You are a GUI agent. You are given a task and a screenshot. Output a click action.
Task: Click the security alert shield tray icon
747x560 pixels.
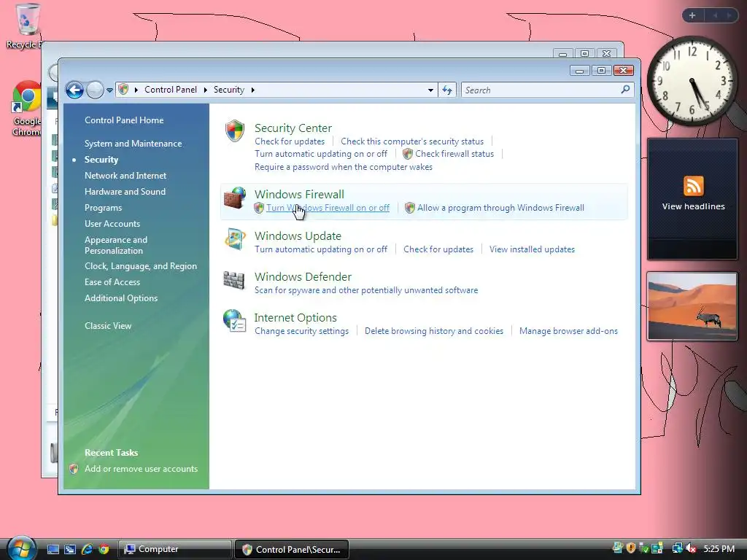tap(631, 548)
